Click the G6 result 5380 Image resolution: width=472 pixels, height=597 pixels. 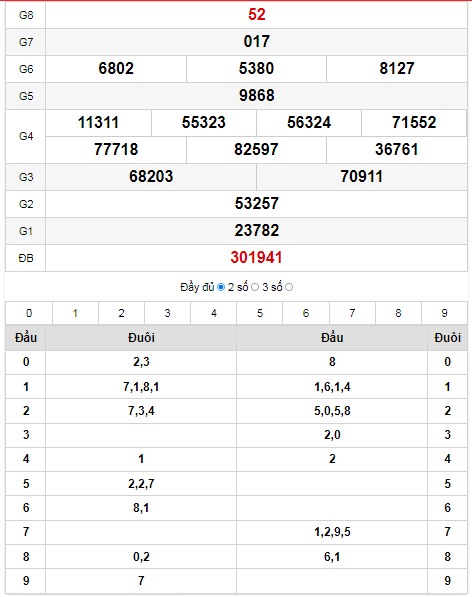pyautogui.click(x=256, y=69)
